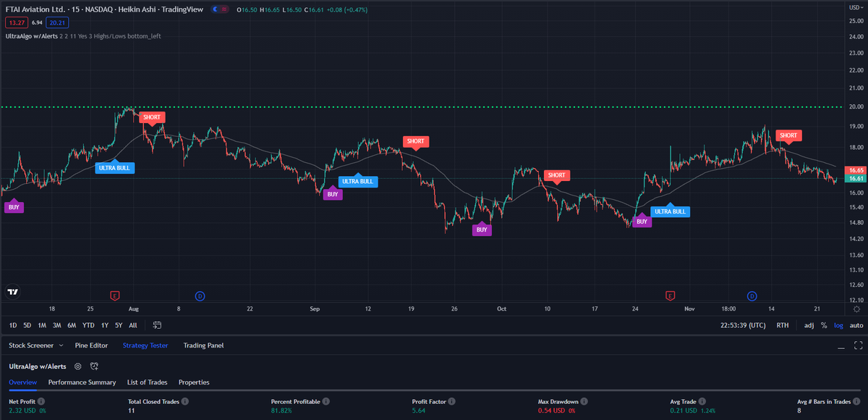The height and width of the screenshot is (420, 868).
Task: Click the Stock Screener tab label
Action: click(x=30, y=345)
